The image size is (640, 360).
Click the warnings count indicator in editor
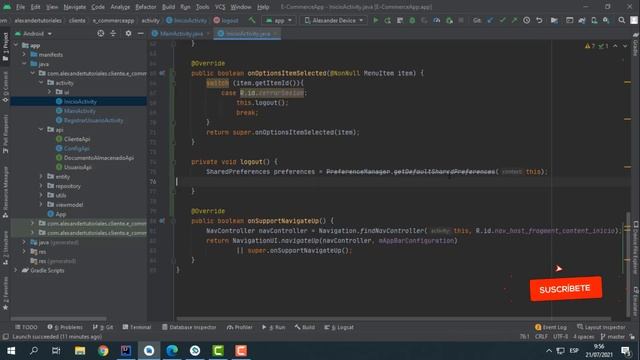pyautogui.click(x=590, y=46)
